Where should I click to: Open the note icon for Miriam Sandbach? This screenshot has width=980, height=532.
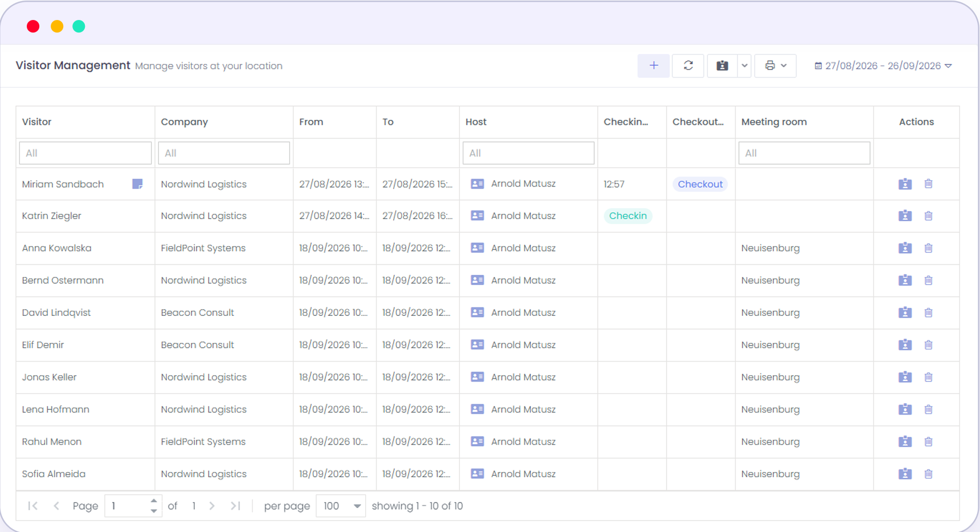(x=137, y=184)
